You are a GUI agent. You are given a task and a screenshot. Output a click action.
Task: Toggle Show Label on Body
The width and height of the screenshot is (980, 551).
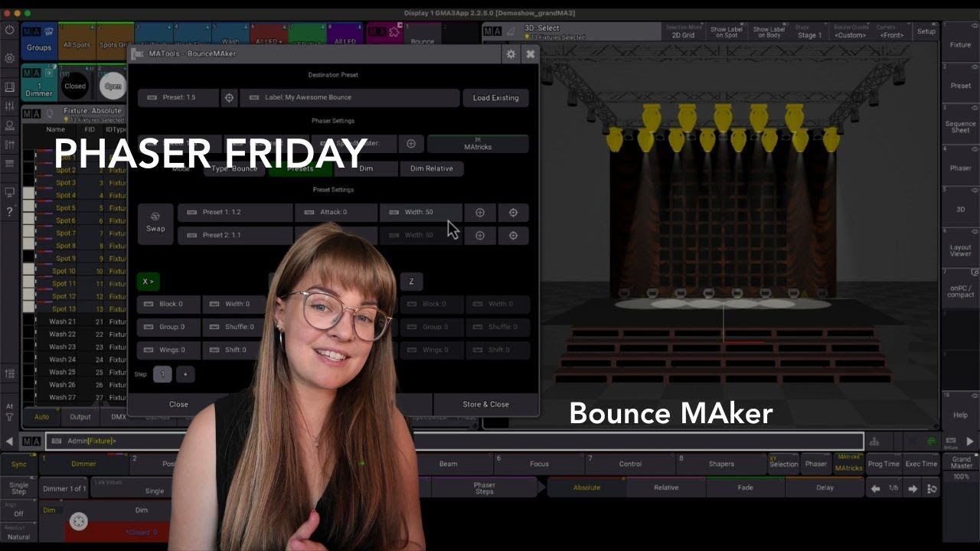click(768, 31)
